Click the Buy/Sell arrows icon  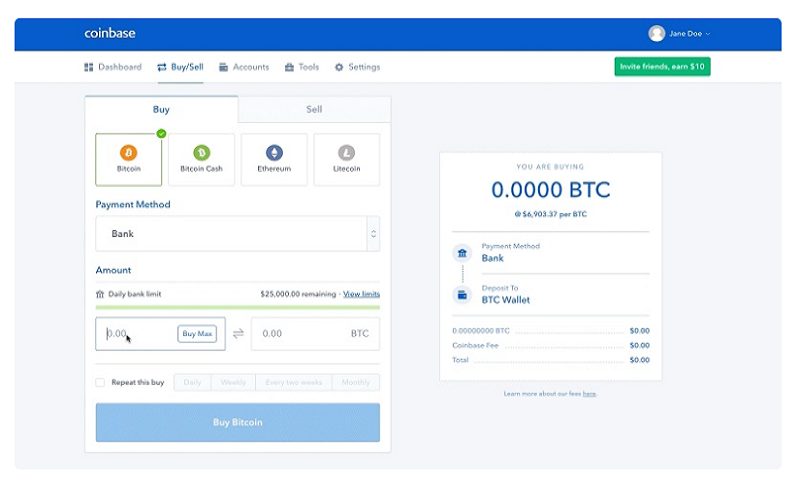pos(162,67)
